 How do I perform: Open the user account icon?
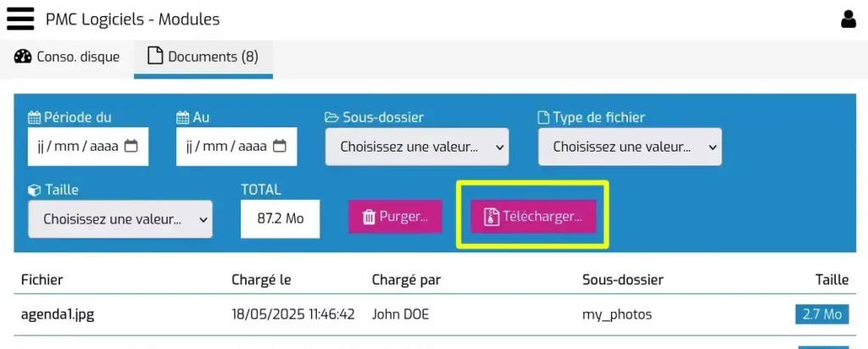[x=848, y=19]
